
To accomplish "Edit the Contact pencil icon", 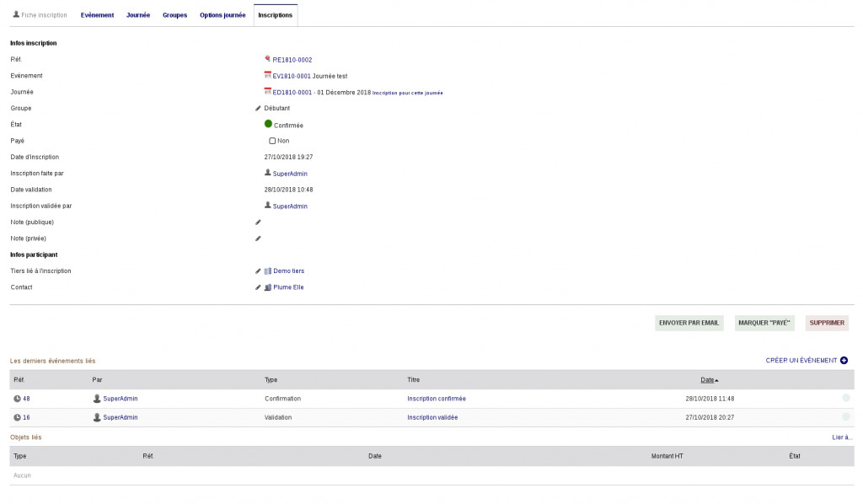I will [258, 287].
